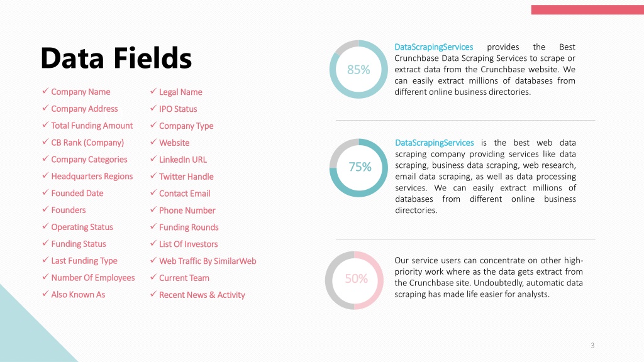Viewport: 644px width, 362px height.
Task: Click the Data Fields heading
Action: point(116,58)
